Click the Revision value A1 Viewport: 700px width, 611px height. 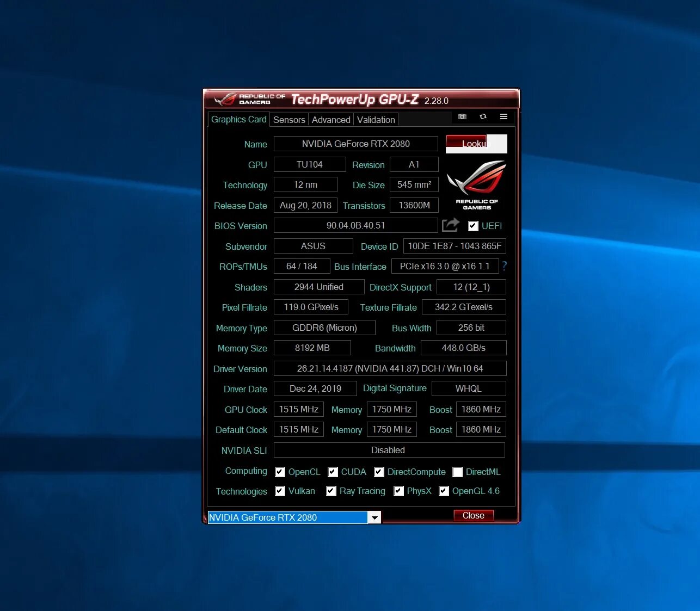[414, 164]
